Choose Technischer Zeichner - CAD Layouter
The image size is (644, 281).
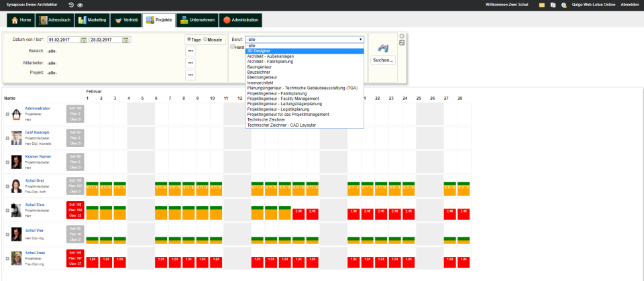305,125
